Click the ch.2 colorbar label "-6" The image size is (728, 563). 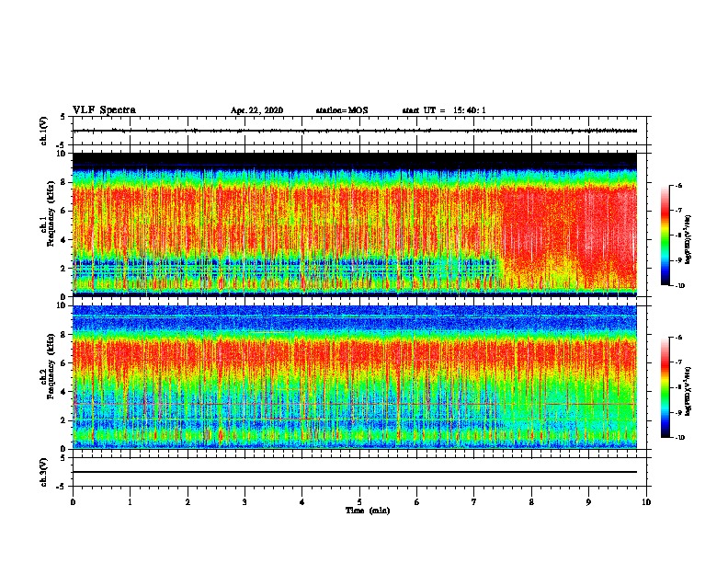point(678,338)
